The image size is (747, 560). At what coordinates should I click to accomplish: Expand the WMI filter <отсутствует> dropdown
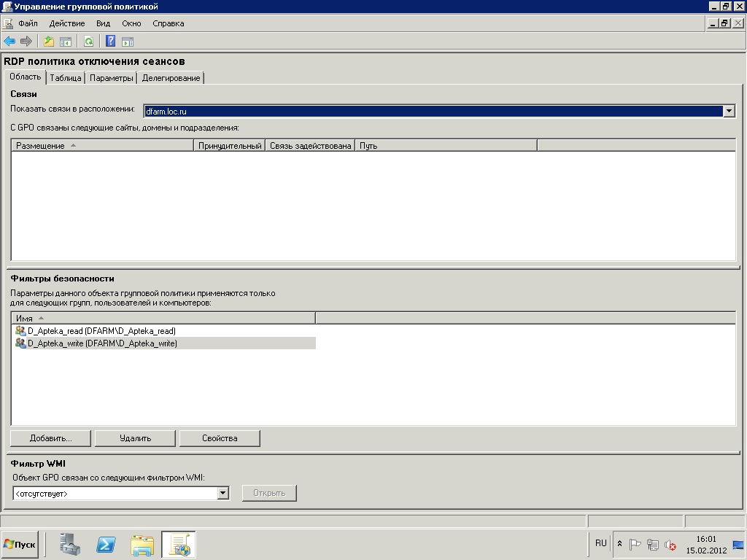222,494
